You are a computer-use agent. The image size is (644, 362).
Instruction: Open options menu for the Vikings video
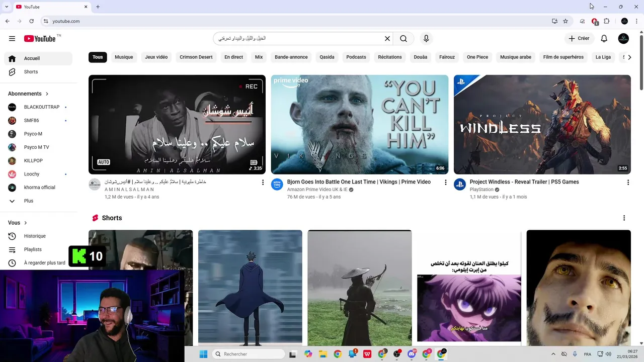pos(445,183)
